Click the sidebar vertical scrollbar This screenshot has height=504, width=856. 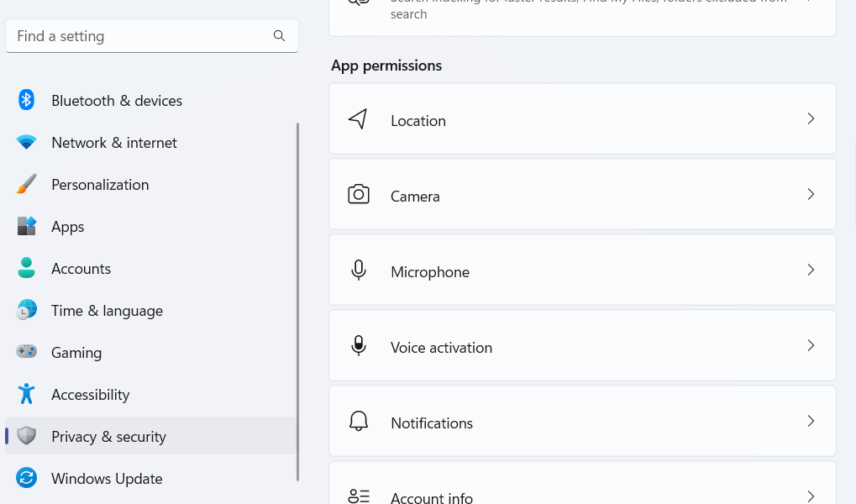(x=297, y=302)
